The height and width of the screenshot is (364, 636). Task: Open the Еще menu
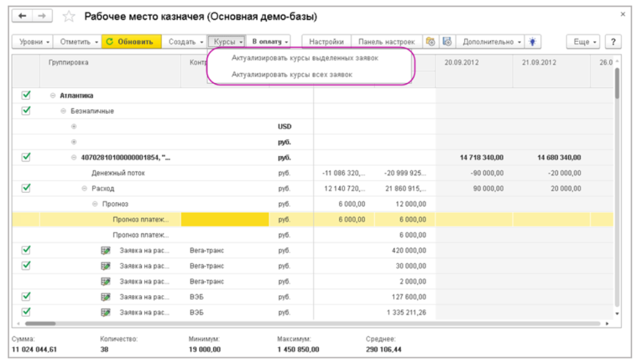tap(583, 42)
